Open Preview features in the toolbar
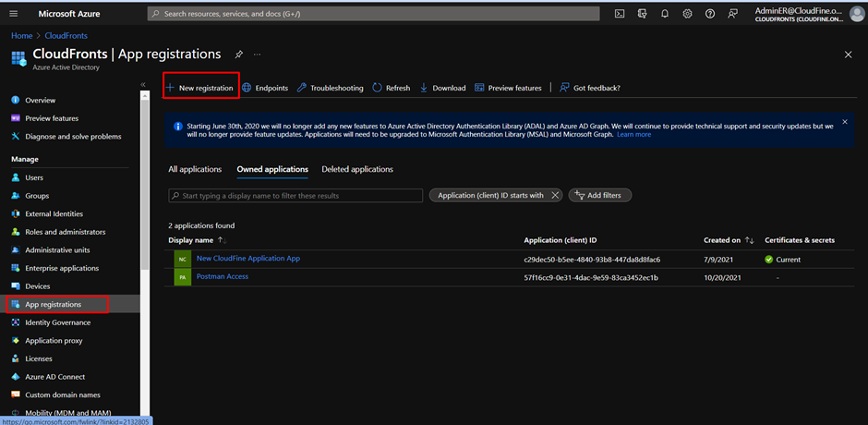Viewport: 868px width, 425px height. point(508,88)
